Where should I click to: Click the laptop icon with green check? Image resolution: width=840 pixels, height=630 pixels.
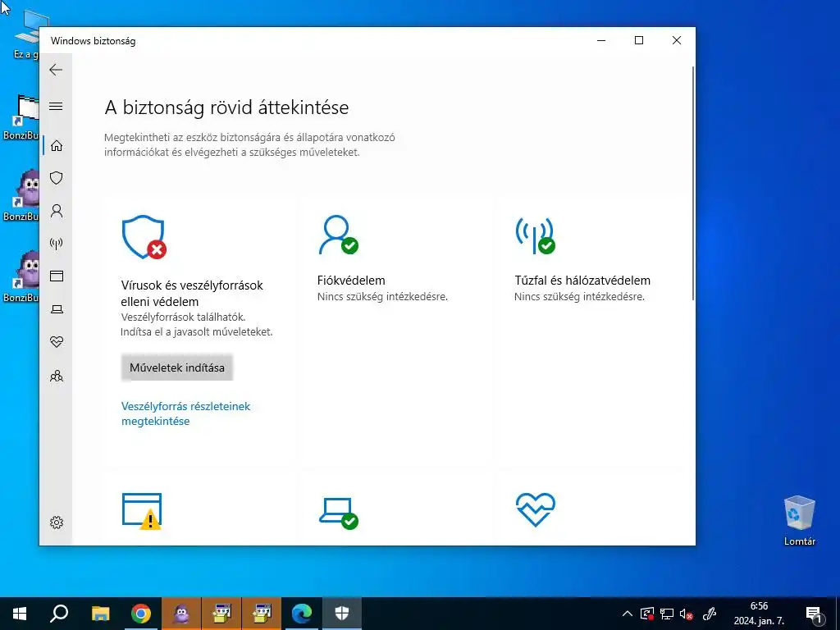coord(339,514)
